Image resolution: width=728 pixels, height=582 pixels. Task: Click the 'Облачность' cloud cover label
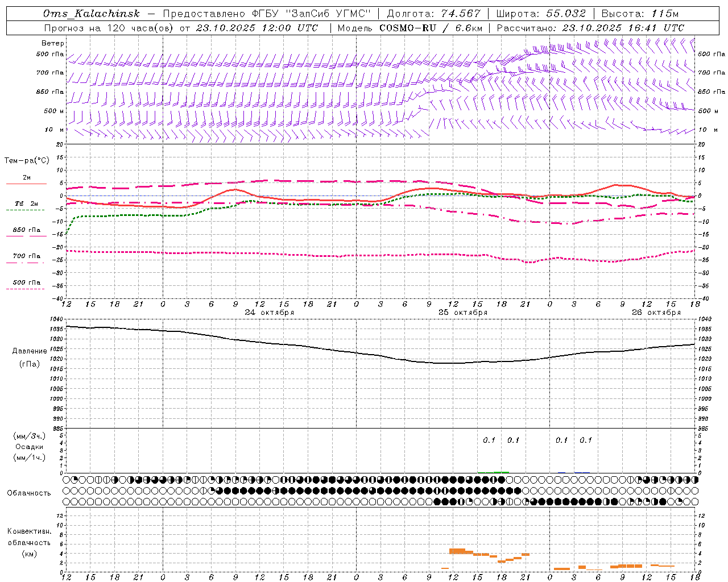coord(29,493)
